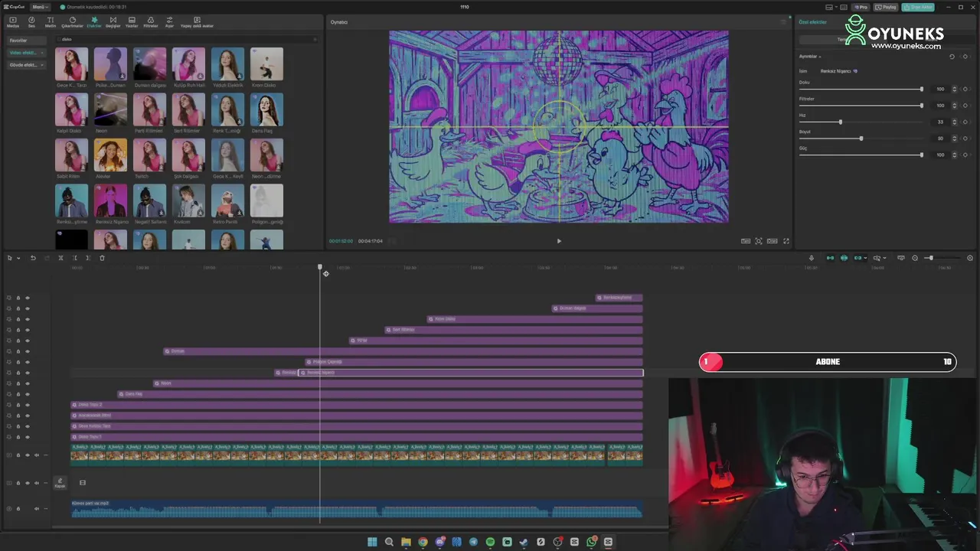Click the Dışa Aktar export button
The width and height of the screenshot is (980, 551).
pyautogui.click(x=918, y=7)
